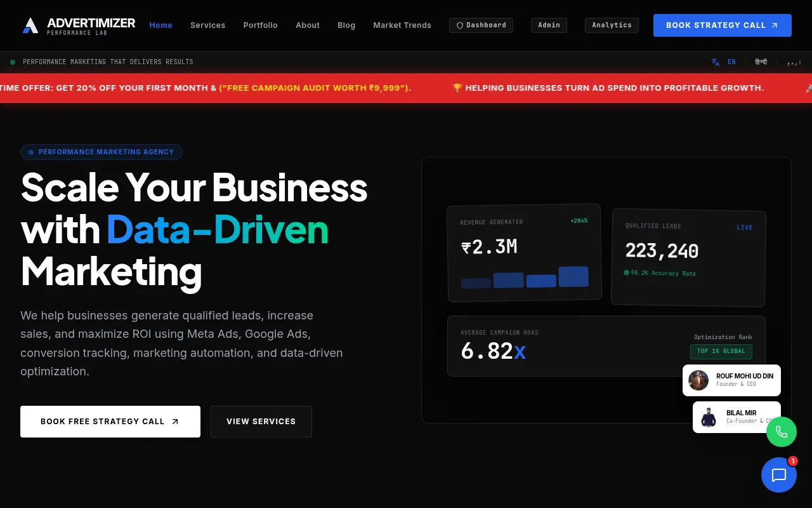
Task: Click arrow icon on Book Strategy Call
Action: point(775,25)
